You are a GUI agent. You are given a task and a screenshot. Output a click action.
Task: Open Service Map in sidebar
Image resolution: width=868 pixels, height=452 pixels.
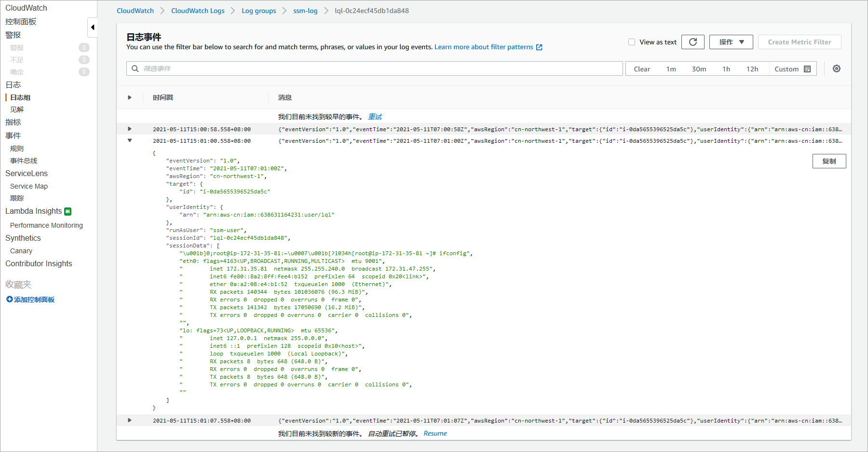[29, 186]
